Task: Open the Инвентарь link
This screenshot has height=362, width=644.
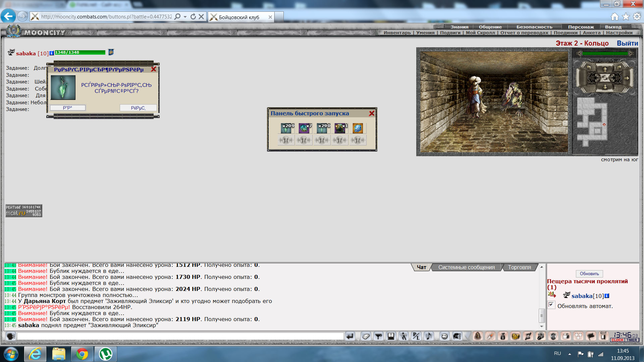Action: point(397,33)
